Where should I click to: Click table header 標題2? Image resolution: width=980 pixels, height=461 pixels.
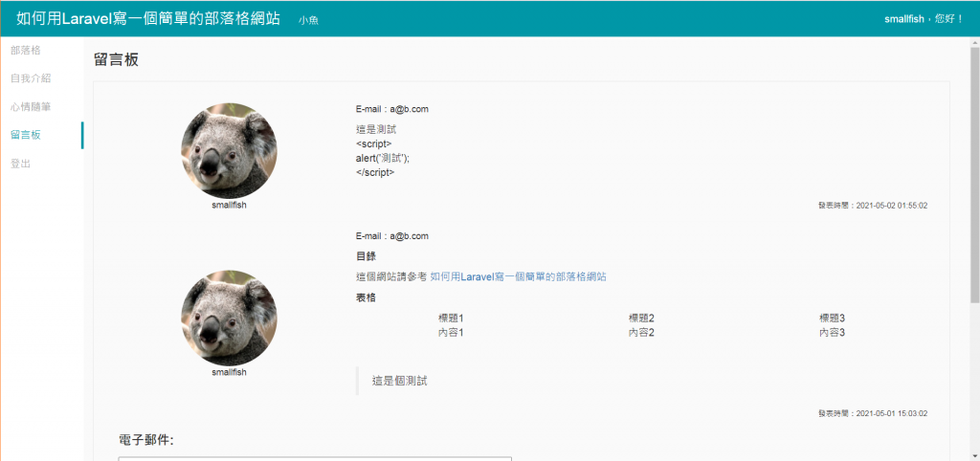coord(641,318)
